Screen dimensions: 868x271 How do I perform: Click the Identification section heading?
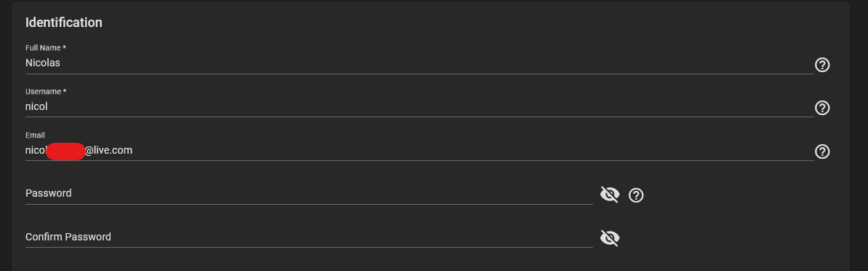tap(63, 23)
